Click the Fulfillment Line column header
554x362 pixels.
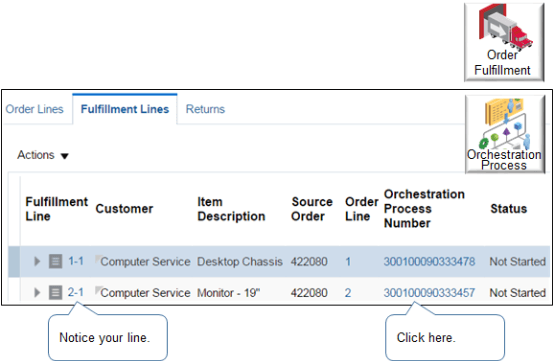[57, 209]
